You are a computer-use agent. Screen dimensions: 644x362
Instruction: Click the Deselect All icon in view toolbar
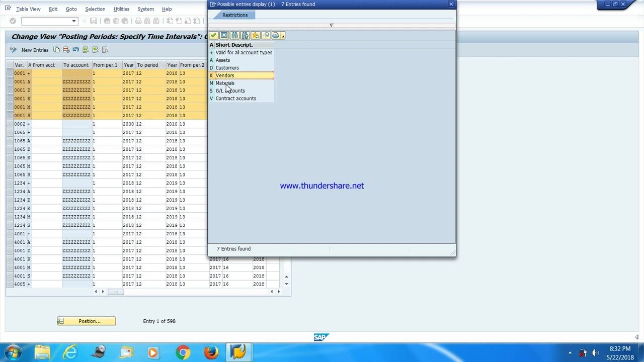[x=105, y=50]
